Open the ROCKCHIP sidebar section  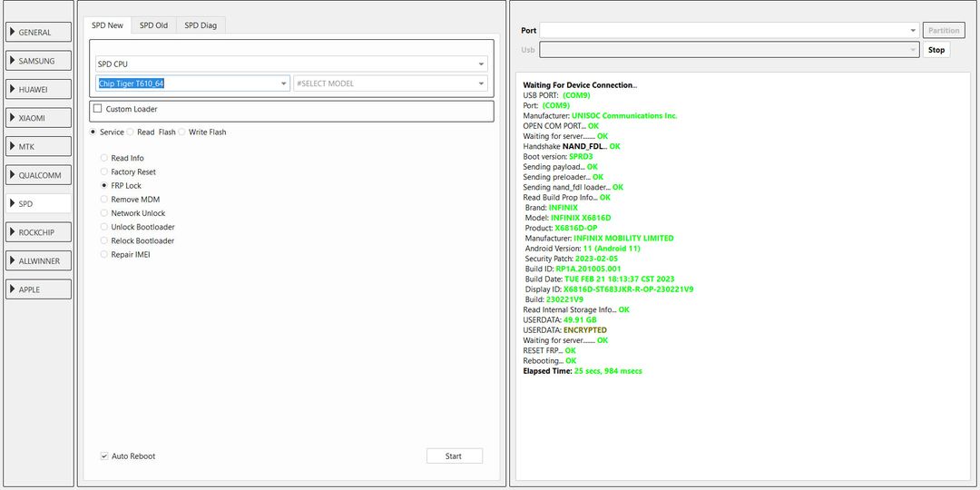[x=39, y=232]
